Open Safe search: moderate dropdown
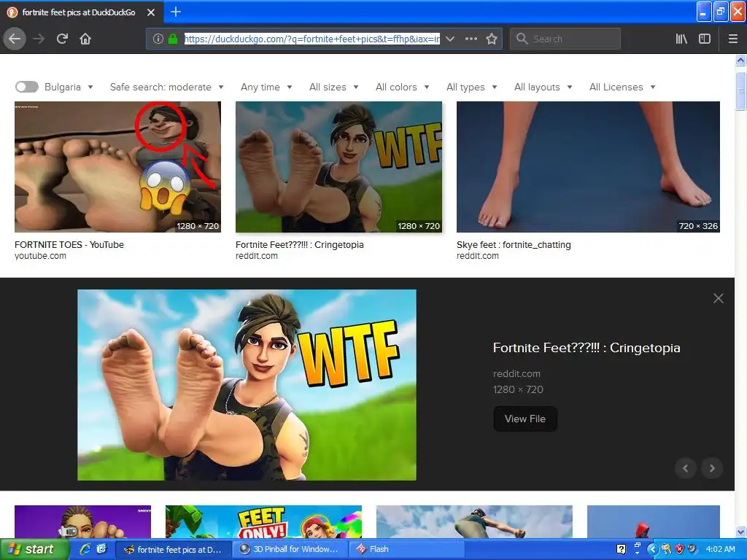747x560 pixels. (167, 87)
